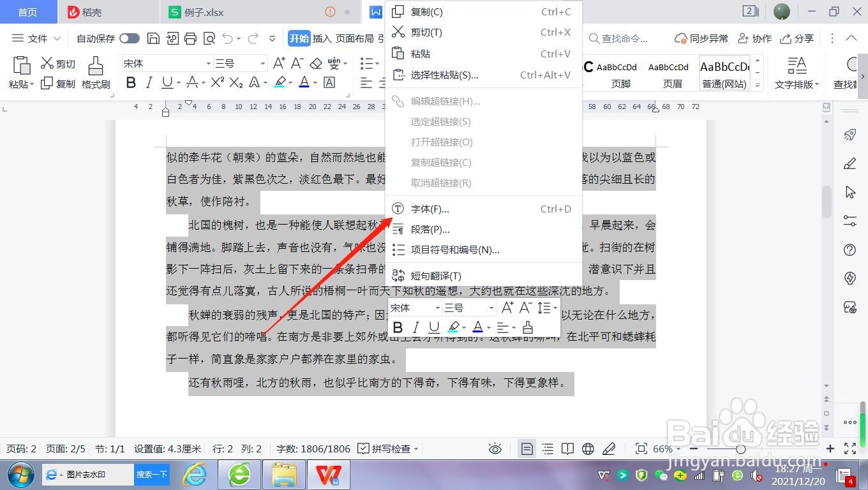Switch to web layout via globe icon
868x490 pixels.
click(x=588, y=449)
